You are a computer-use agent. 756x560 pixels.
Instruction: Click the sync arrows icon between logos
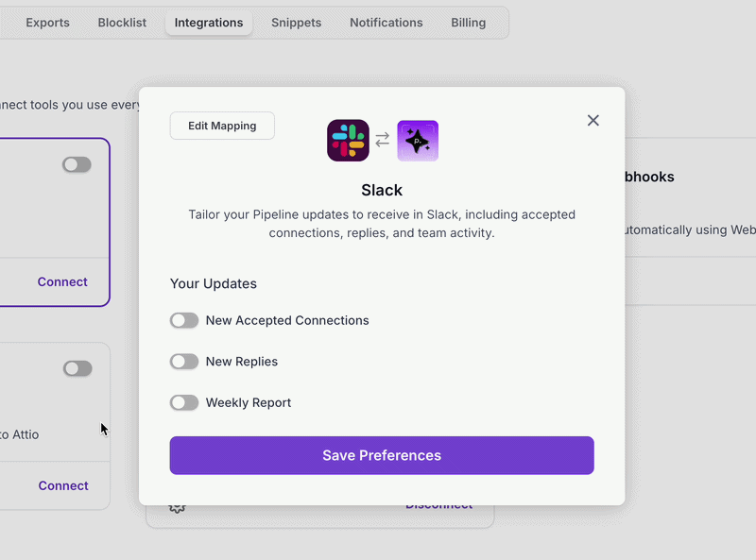pyautogui.click(x=383, y=140)
